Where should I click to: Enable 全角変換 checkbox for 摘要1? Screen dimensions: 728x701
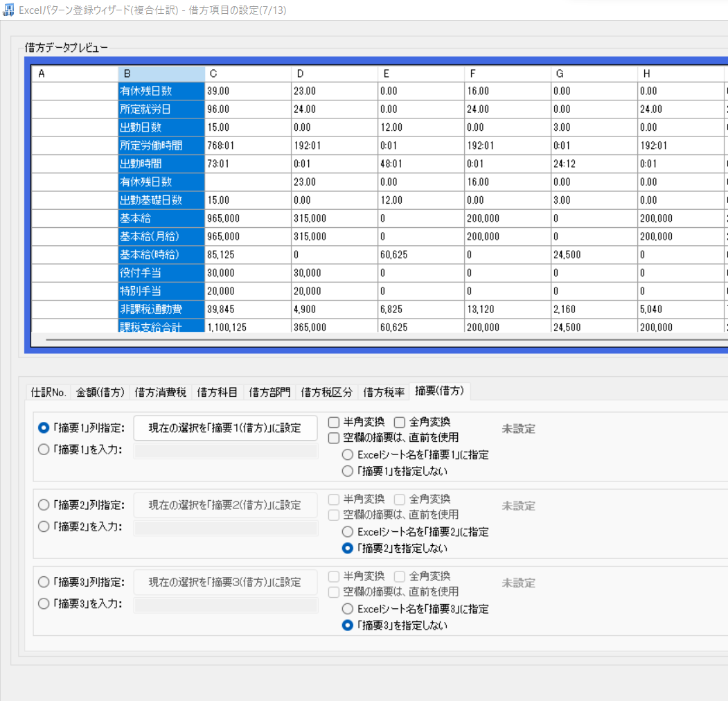click(x=400, y=422)
